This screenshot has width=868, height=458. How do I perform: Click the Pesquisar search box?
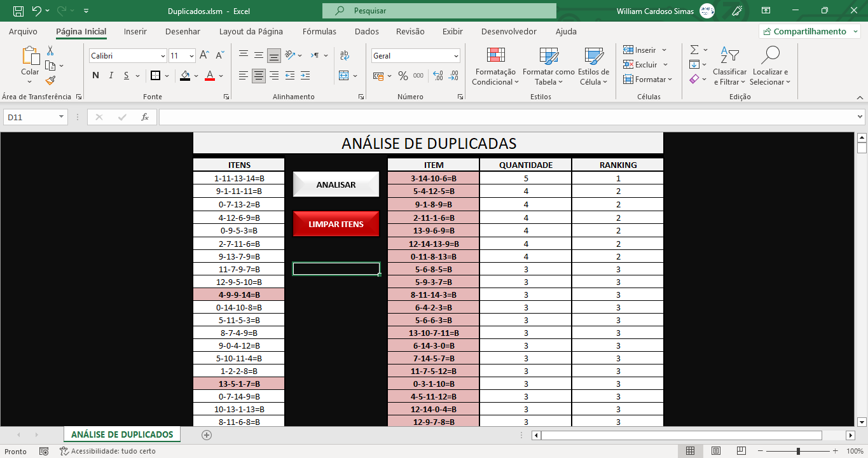tap(439, 11)
